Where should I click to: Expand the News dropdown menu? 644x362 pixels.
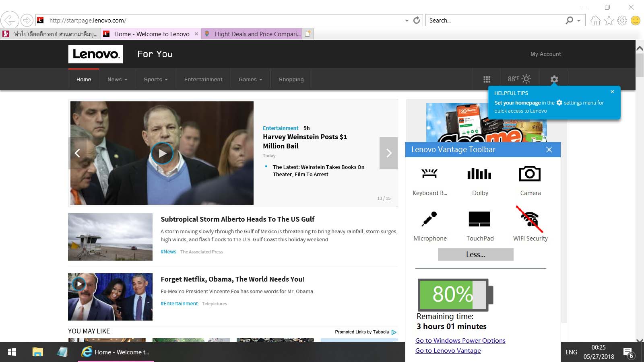(117, 79)
